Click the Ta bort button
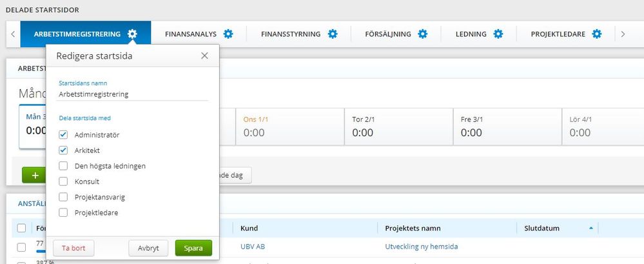This screenshot has height=264, width=644. [x=73, y=249]
